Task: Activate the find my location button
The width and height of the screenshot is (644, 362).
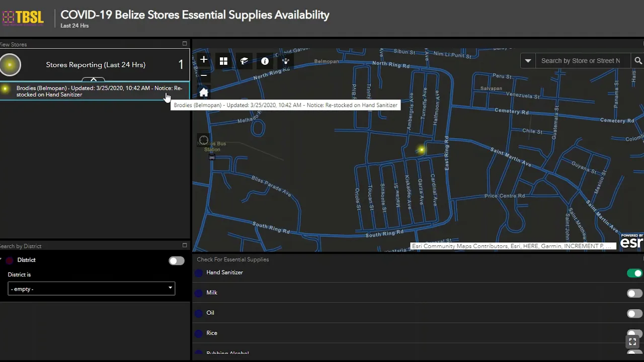Action: [x=203, y=140]
